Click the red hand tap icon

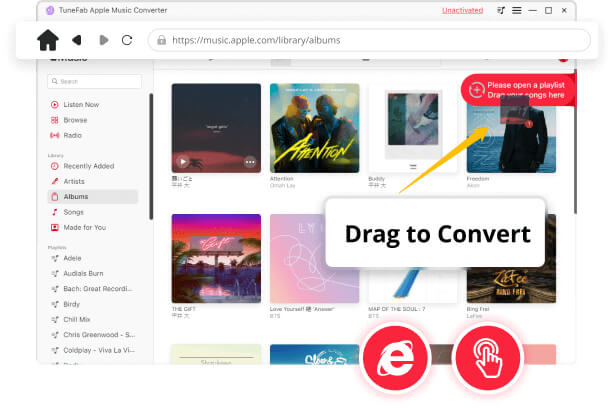(488, 357)
